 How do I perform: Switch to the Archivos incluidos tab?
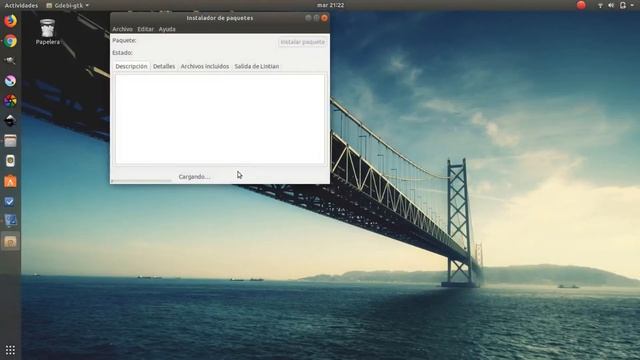(x=204, y=66)
